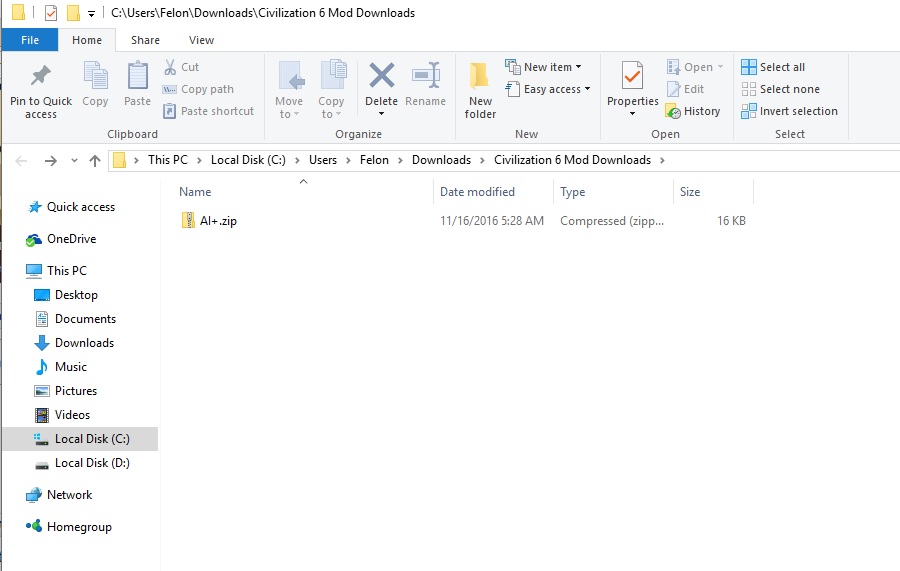Click Downloads in address breadcrumb
Viewport: 900px width, 571px height.
(x=441, y=160)
